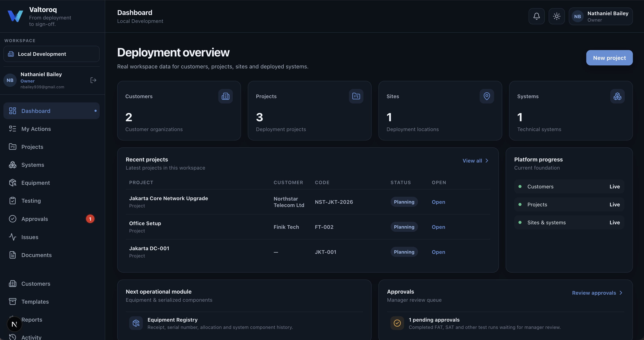
Task: Click the Customers count 2
Action: point(129,117)
